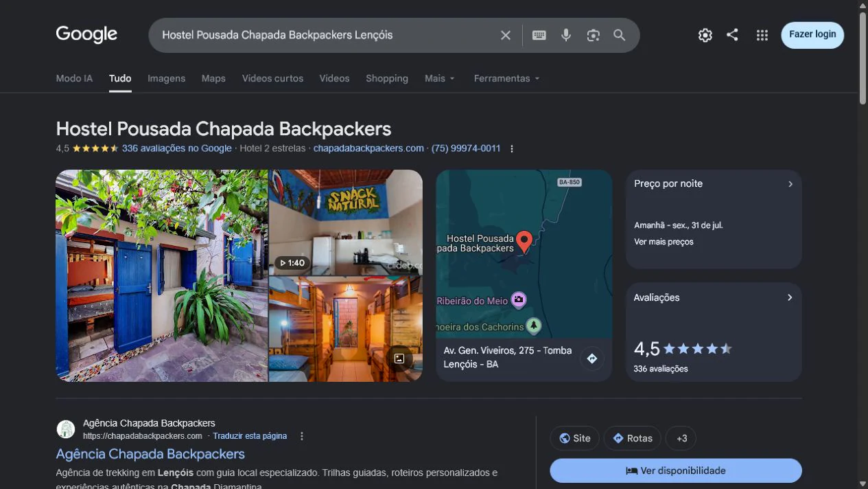Screen dimensions: 868x489
Task: Open the on-screen keyboard input tool
Action: [x=539, y=35]
